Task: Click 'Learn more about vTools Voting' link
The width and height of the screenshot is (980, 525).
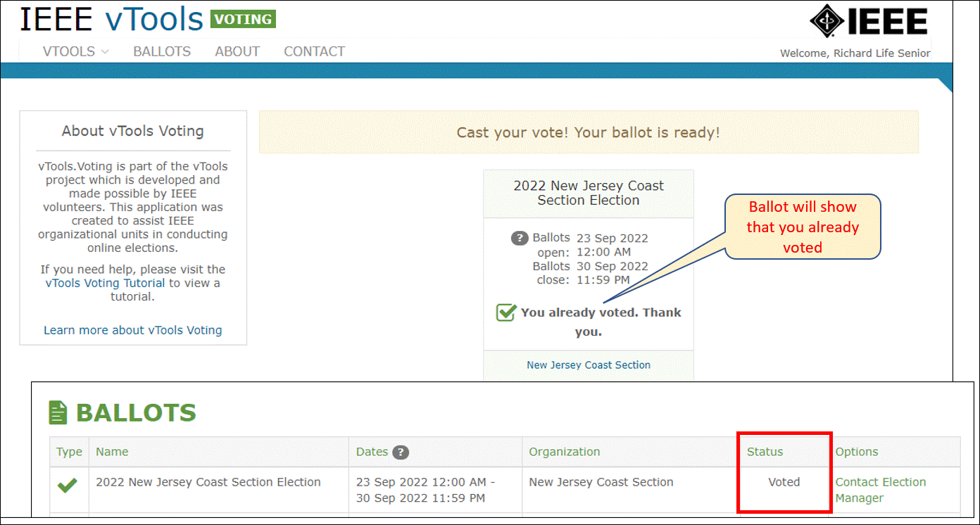Action: click(132, 330)
